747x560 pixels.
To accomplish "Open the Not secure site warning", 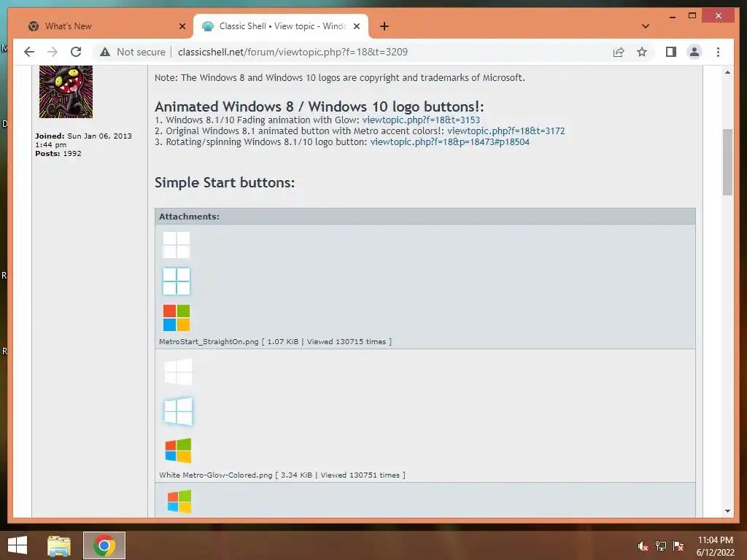I will coord(133,52).
